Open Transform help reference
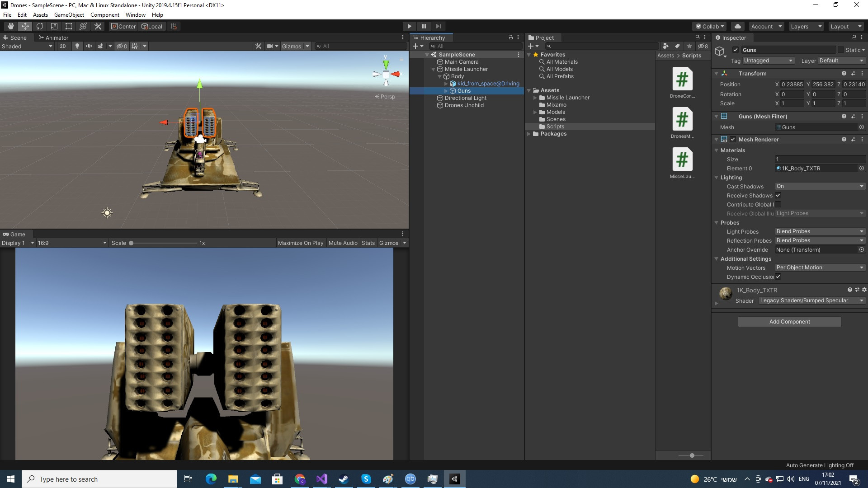Screen dimensions: 868x488 tap(844, 73)
